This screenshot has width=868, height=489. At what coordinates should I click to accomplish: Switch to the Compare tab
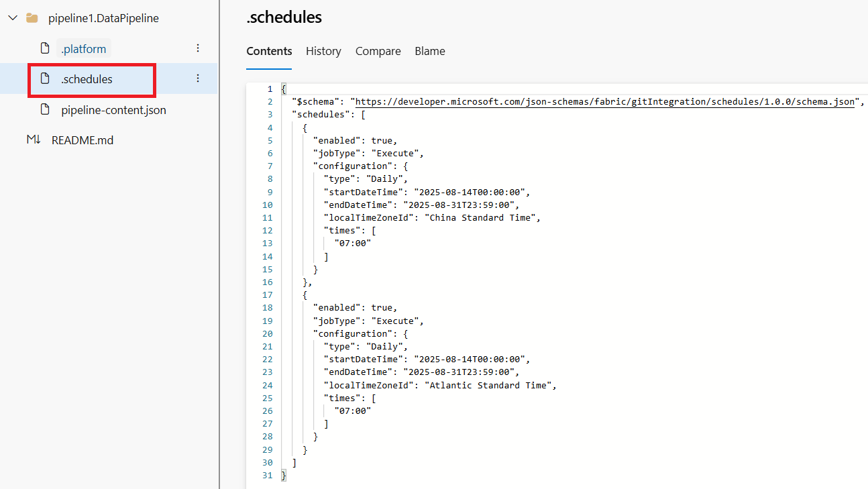coord(378,51)
